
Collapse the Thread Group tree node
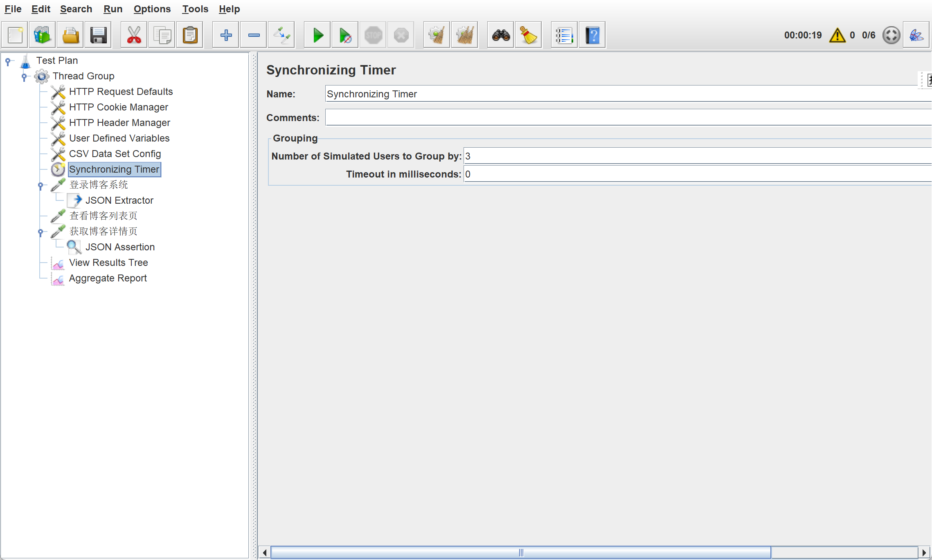click(24, 76)
